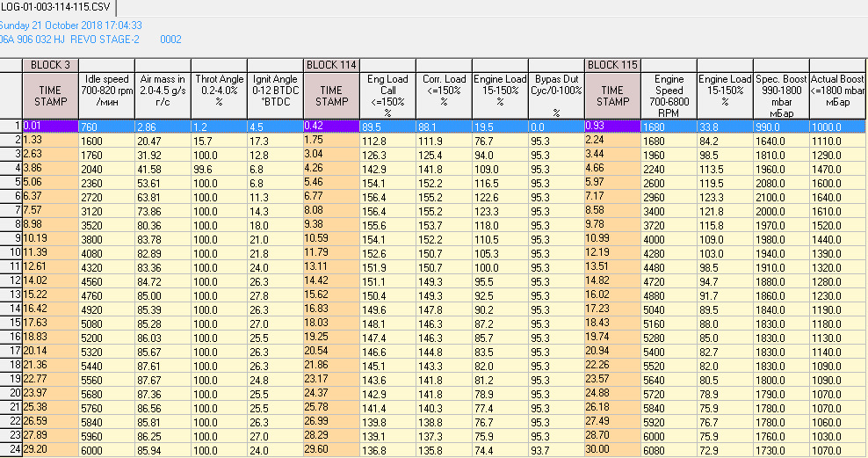Select cell with idle speed 760
This screenshot has height=458, width=868.
[x=107, y=127]
